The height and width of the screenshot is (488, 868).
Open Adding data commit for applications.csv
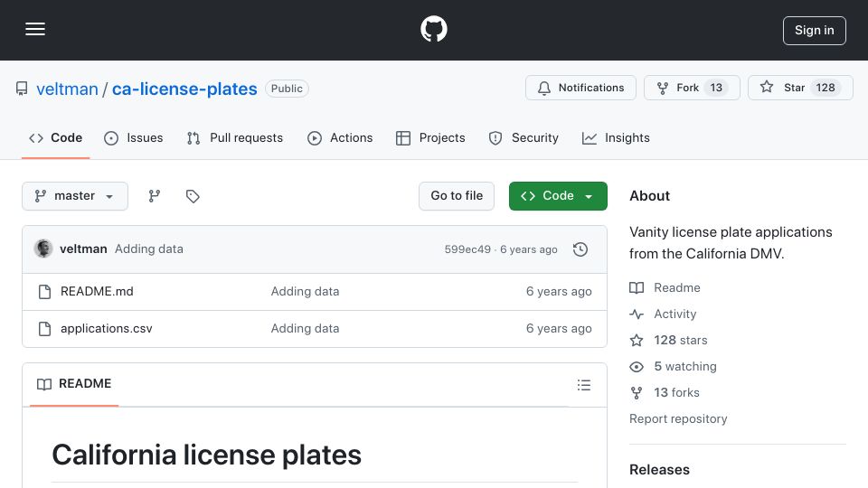(305, 329)
